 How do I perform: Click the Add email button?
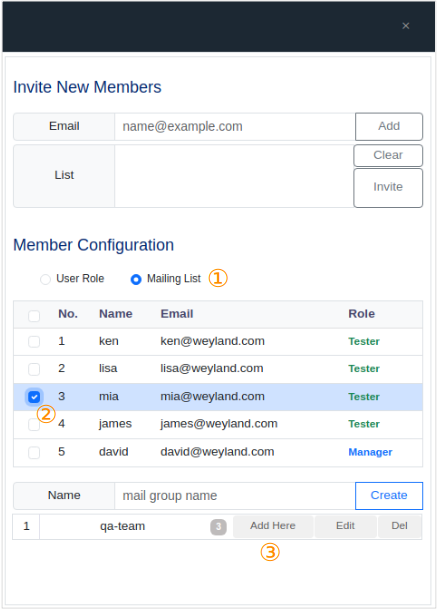click(x=389, y=126)
